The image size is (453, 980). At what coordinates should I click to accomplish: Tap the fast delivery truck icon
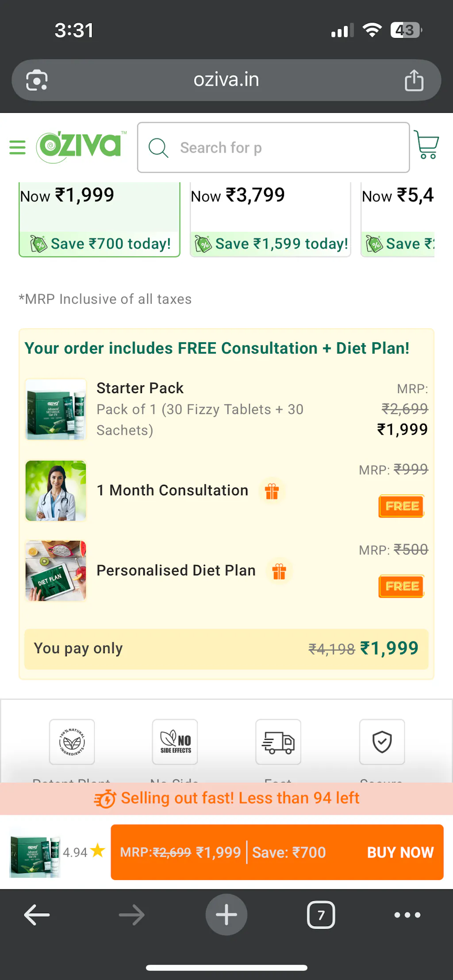click(x=278, y=742)
